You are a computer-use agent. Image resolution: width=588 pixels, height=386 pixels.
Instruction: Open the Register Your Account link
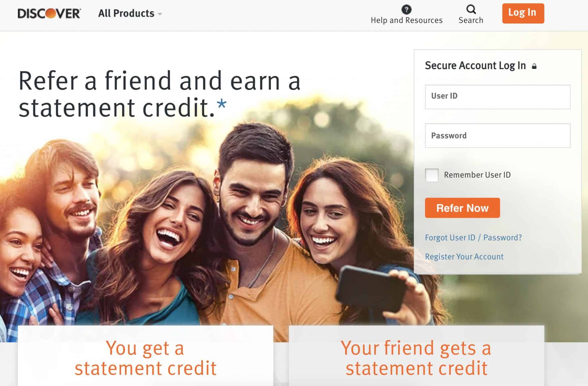464,256
